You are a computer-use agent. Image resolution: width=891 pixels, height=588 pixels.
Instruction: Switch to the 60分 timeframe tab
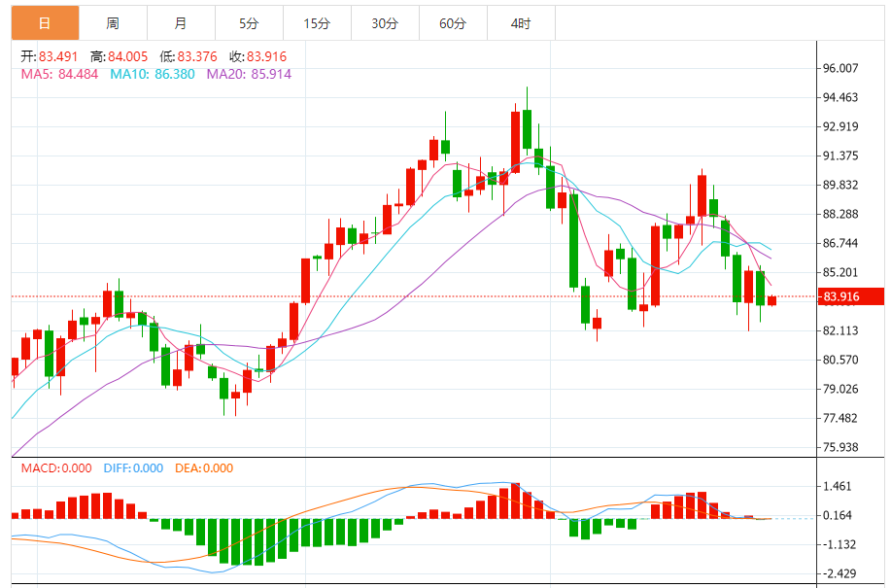coord(453,23)
